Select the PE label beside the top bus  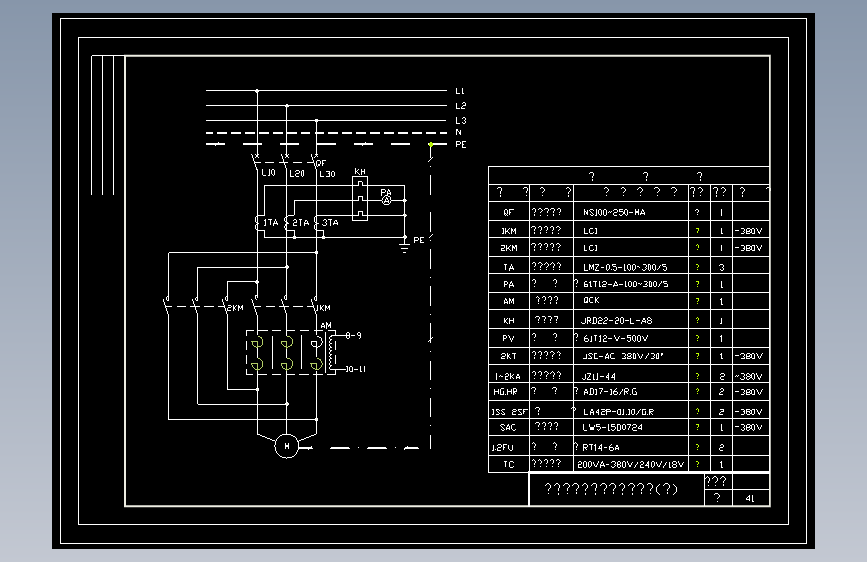point(461,144)
